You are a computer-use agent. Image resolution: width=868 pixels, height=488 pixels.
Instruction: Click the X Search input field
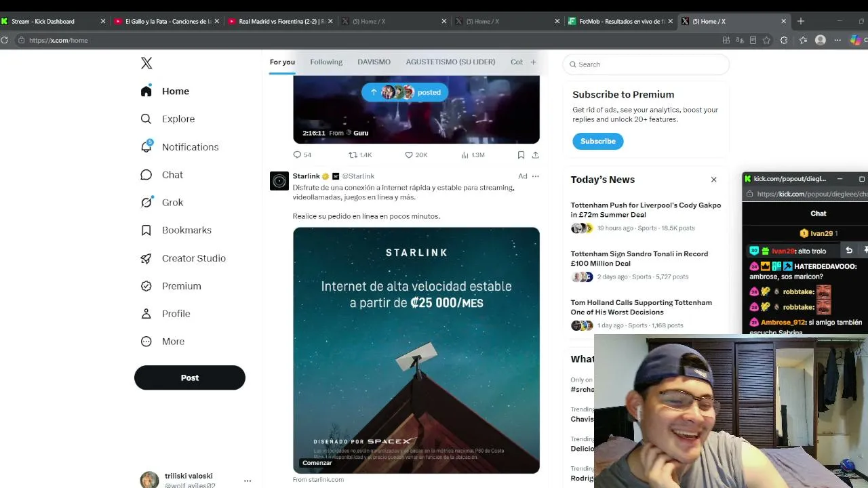(646, 64)
